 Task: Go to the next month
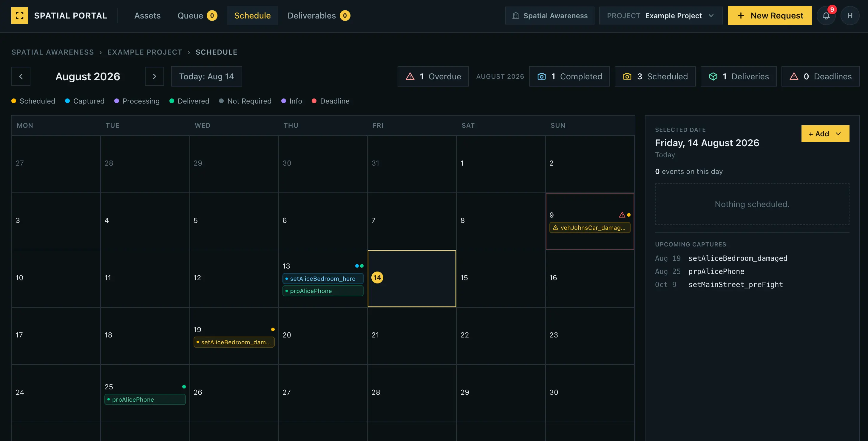click(154, 77)
